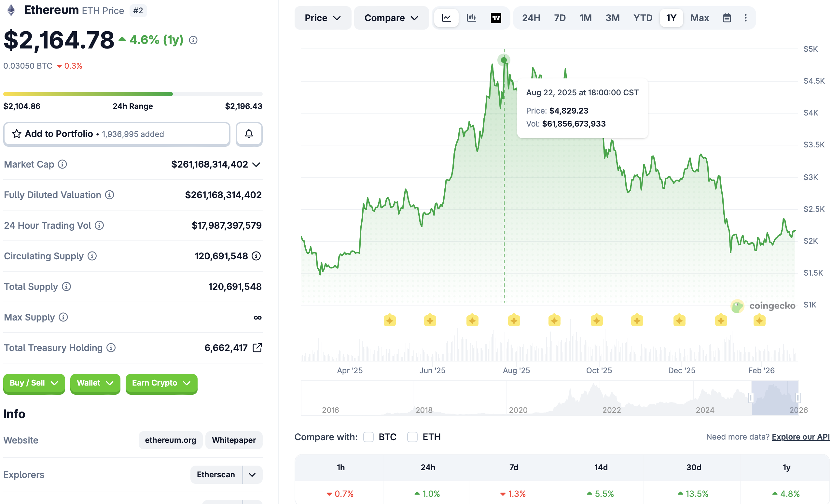The width and height of the screenshot is (832, 504).
Task: Click the price alert bell icon
Action: pos(249,134)
